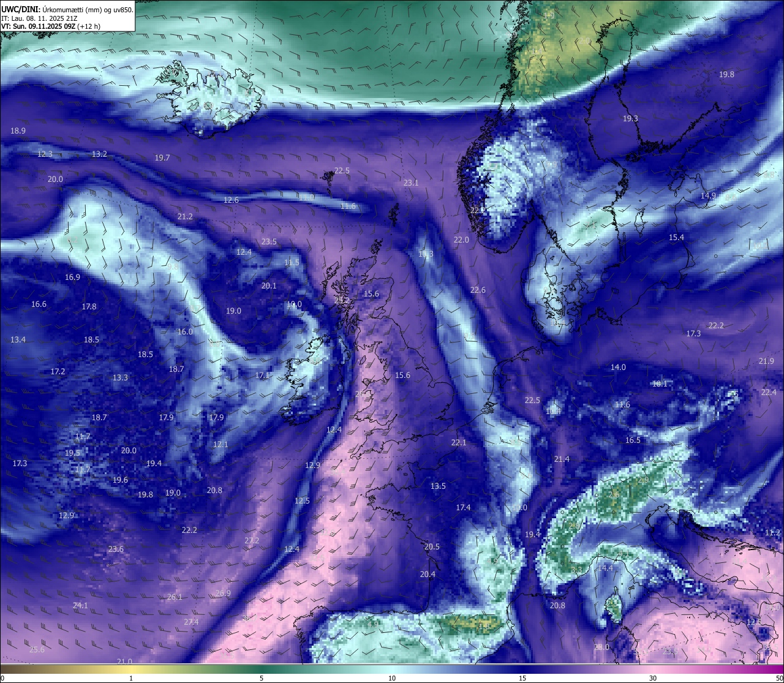Select the 13.2 value south of Iceland
This screenshot has width=784, height=683.
(99, 154)
